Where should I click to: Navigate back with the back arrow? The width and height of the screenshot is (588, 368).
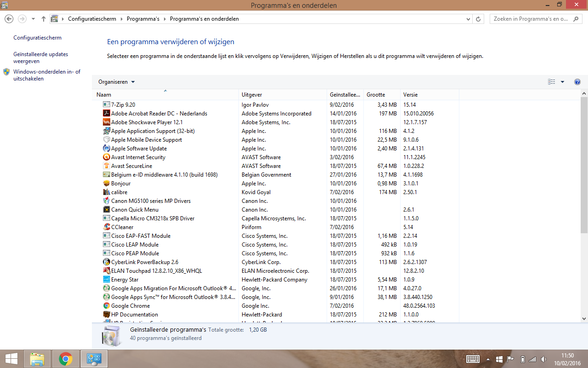point(9,19)
